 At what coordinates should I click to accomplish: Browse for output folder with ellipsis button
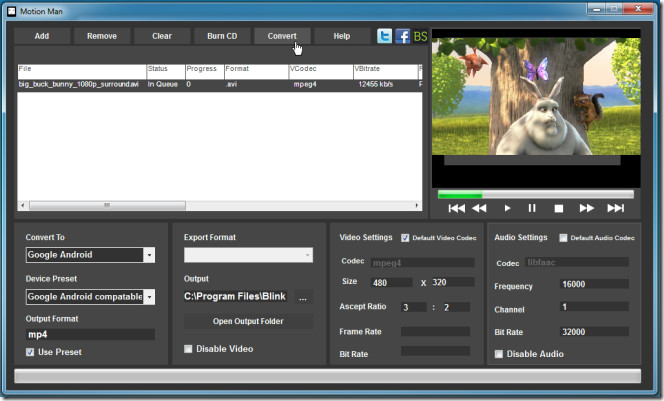pos(303,297)
